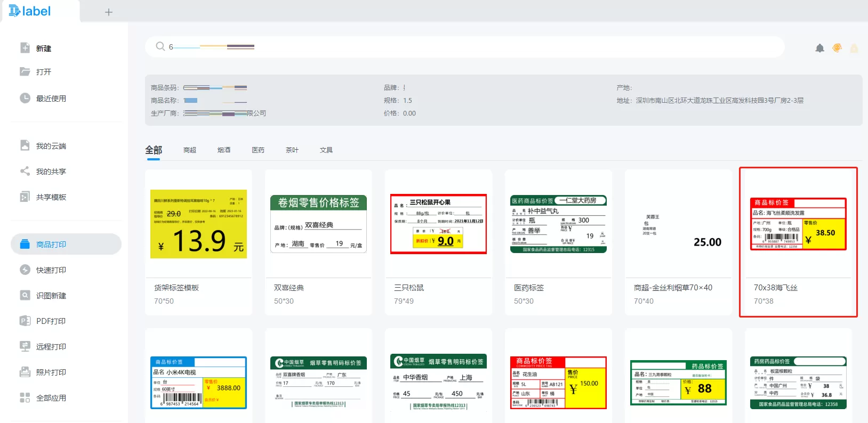Open 快速打印 sidebar entry
The image size is (868, 423).
[x=66, y=270]
